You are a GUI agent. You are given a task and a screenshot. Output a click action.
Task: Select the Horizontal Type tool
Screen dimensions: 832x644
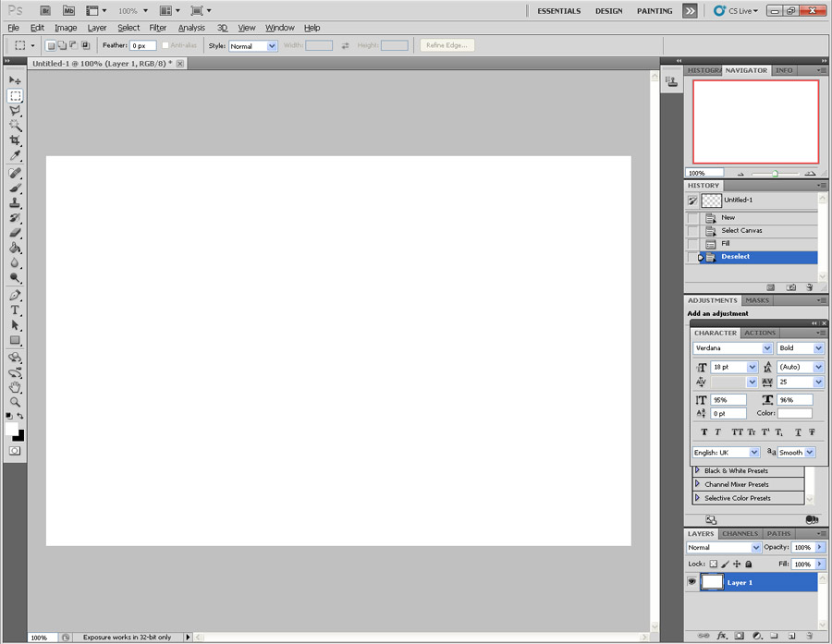click(x=15, y=310)
